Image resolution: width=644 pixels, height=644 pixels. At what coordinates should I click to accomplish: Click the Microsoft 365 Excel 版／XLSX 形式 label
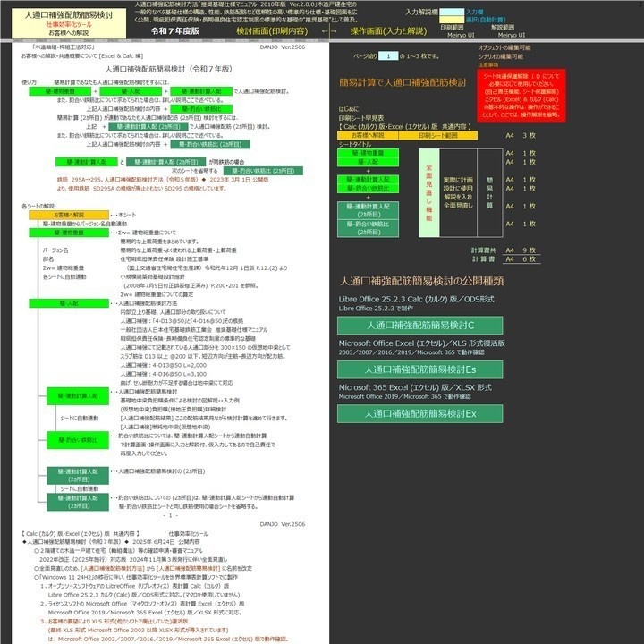click(415, 387)
